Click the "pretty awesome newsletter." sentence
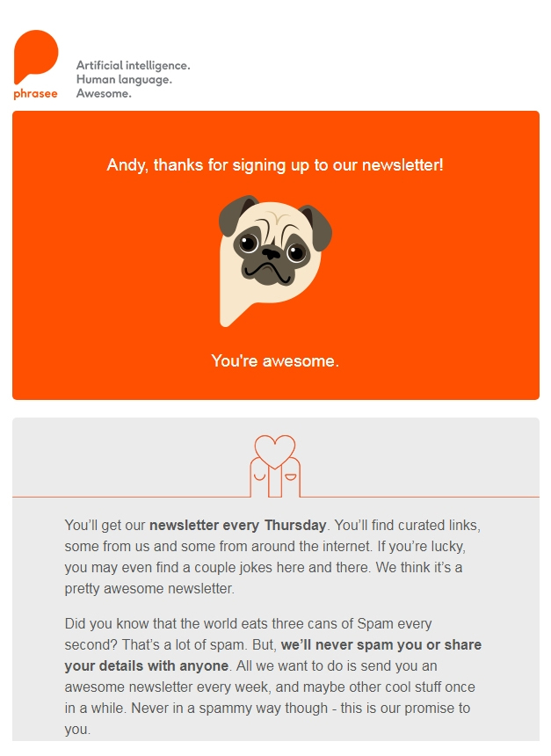The height and width of the screenshot is (756, 551). click(149, 589)
